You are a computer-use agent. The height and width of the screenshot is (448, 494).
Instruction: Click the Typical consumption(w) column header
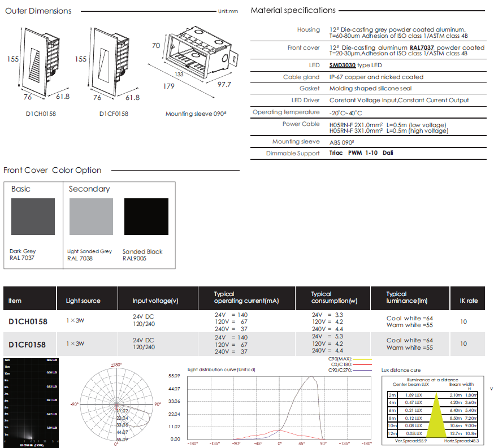coord(335,297)
